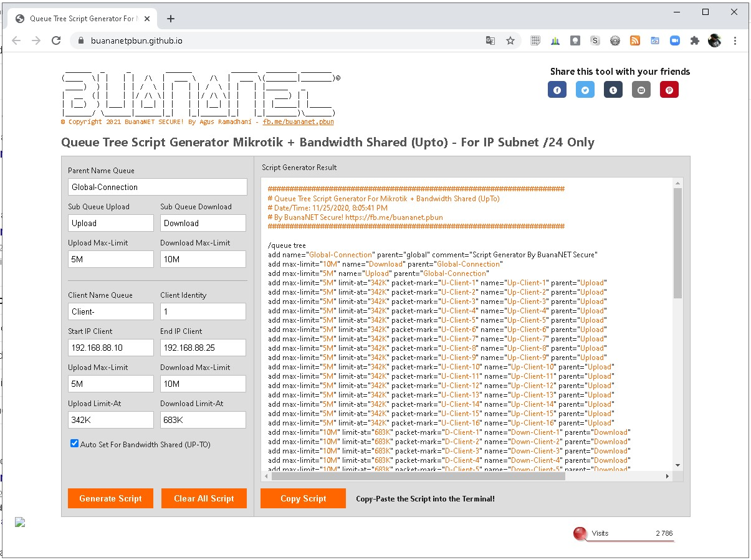Viewport: 751px width, 560px height.
Task: Toggle Auto Set For Bandwidth Shared checkbox
Action: (75, 444)
